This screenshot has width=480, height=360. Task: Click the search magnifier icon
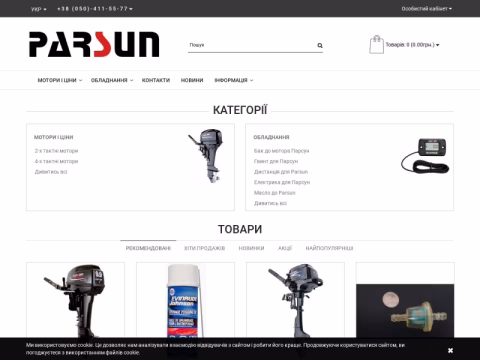[x=320, y=45]
